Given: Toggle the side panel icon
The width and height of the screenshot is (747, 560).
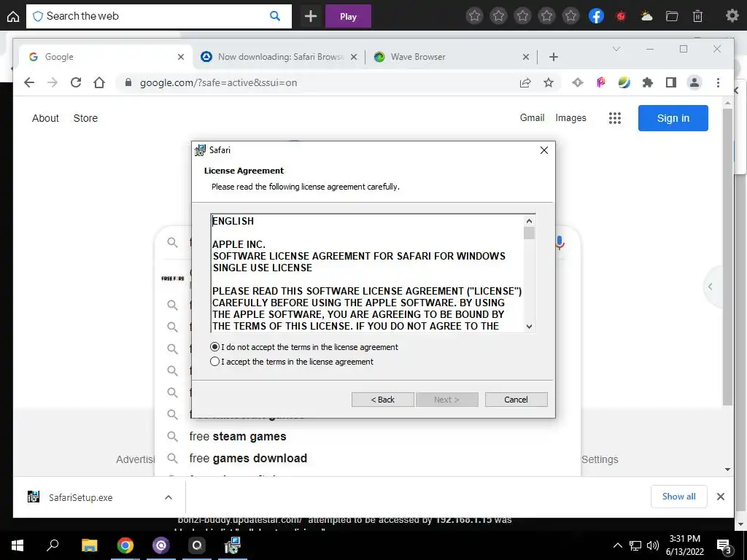Looking at the screenshot, I should pos(671,83).
